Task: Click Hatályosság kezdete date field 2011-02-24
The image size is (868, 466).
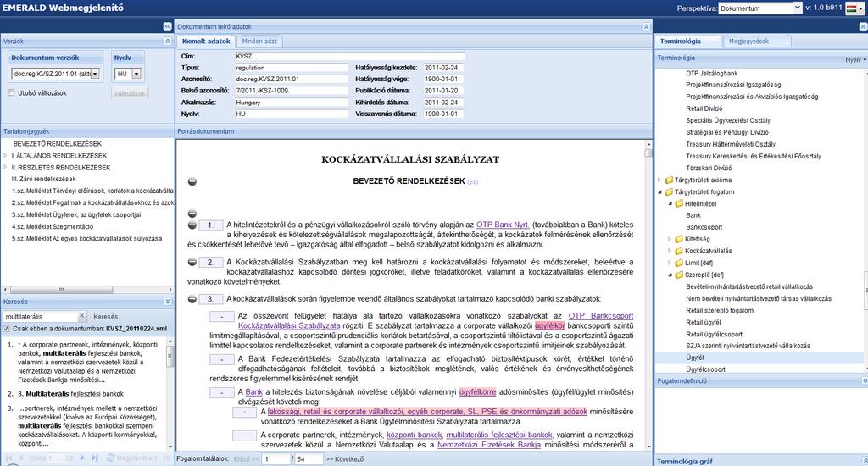Action: pyautogui.click(x=442, y=68)
